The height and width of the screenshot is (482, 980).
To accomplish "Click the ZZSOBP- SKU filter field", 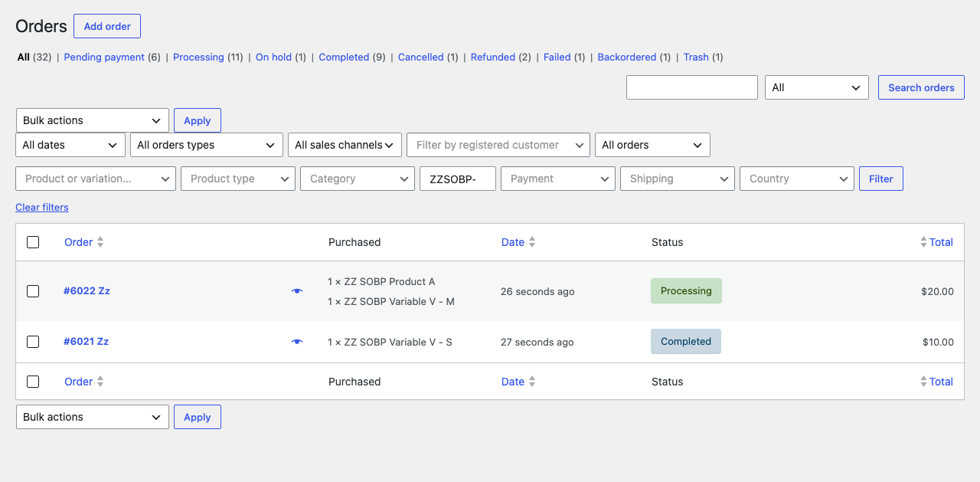I will coord(458,179).
